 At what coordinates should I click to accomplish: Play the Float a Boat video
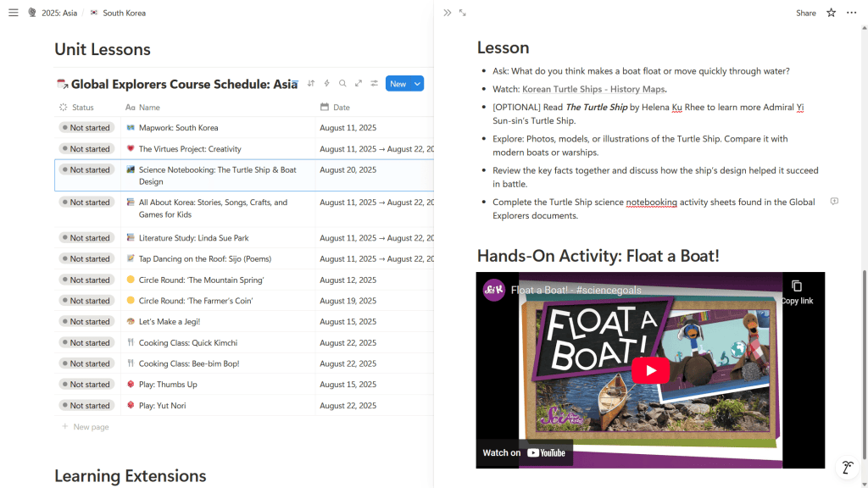(x=650, y=370)
